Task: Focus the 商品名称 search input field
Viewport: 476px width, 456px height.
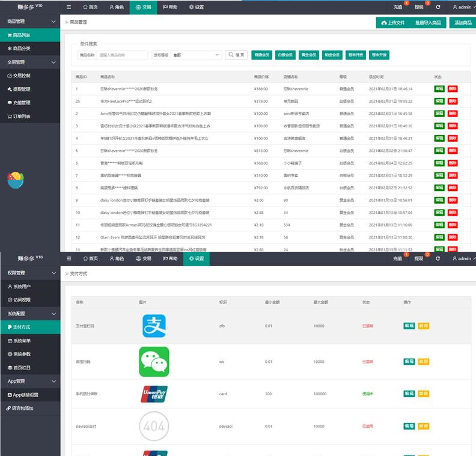Action: (122, 55)
